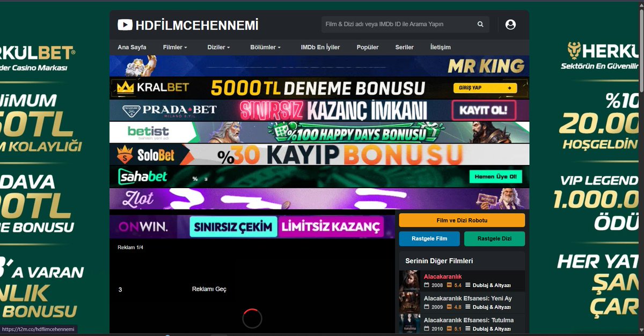
Task: Click the IMDb 4.8 rating icon
Action: pyautogui.click(x=450, y=307)
